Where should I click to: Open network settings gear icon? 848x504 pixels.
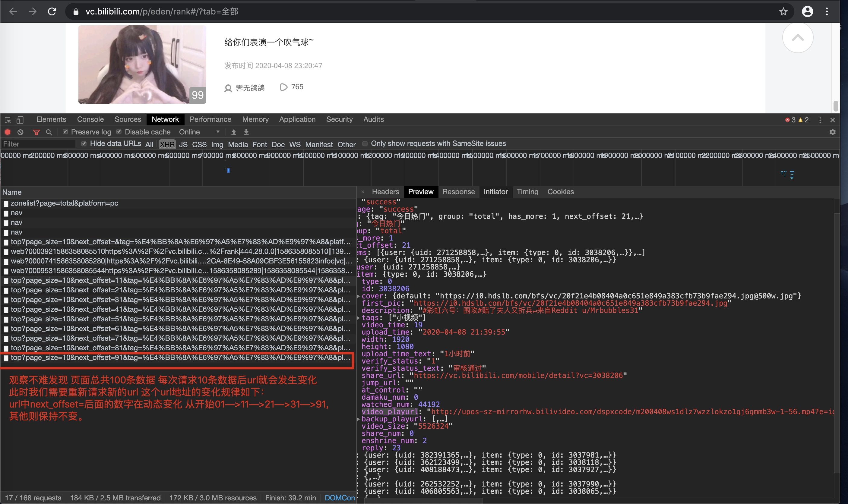pos(832,132)
